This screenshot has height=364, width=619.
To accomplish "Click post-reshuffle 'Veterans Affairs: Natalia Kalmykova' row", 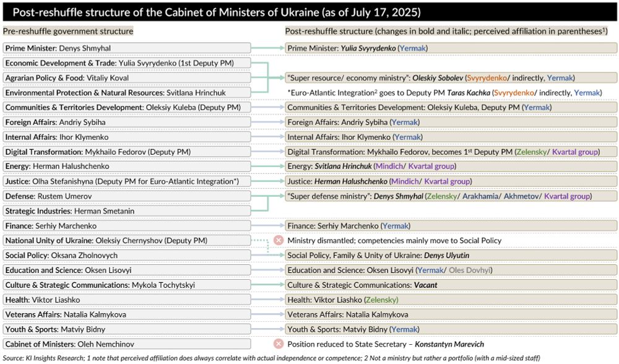I will [451, 314].
